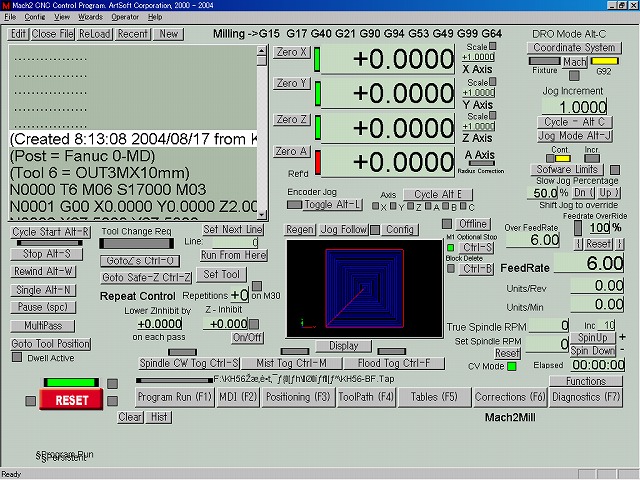This screenshot has width=640, height=480.
Task: Open the Recent files list
Action: (x=133, y=34)
